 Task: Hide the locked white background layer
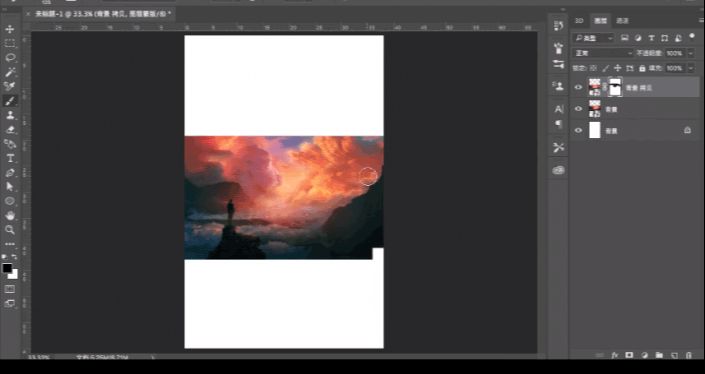tap(578, 130)
